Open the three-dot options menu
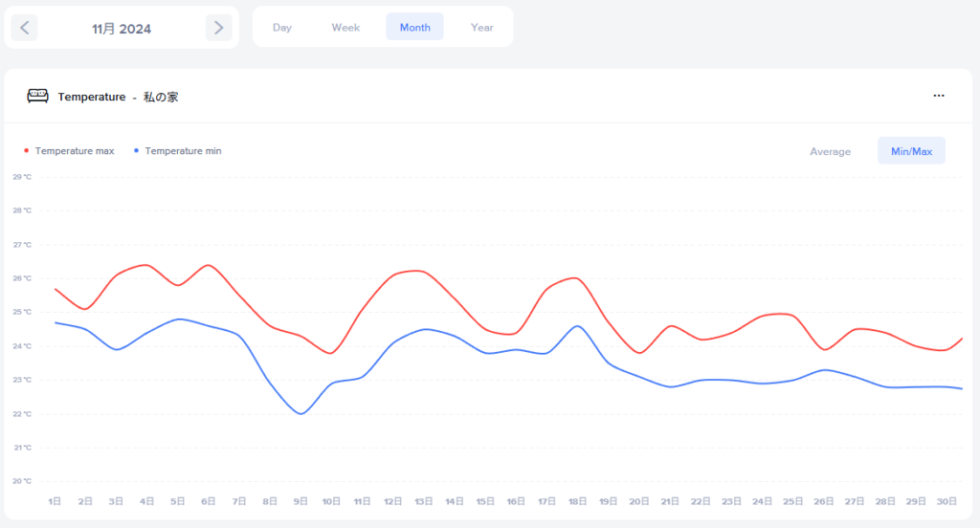Image resolution: width=980 pixels, height=528 pixels. click(939, 96)
